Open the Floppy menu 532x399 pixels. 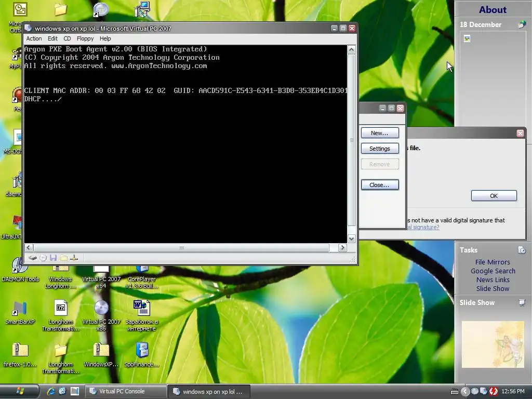click(x=85, y=38)
